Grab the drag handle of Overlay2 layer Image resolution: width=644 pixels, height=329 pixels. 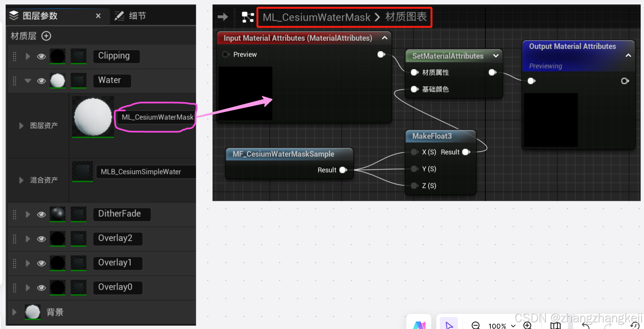tap(15, 239)
